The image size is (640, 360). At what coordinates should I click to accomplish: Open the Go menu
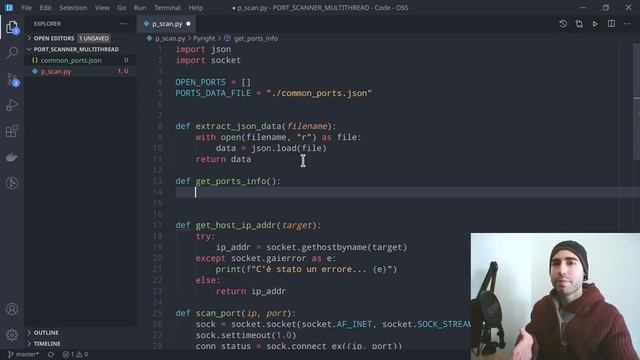(122, 8)
